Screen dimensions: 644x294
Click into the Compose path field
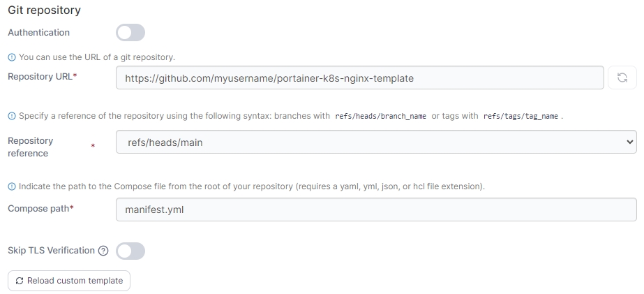tap(376, 209)
